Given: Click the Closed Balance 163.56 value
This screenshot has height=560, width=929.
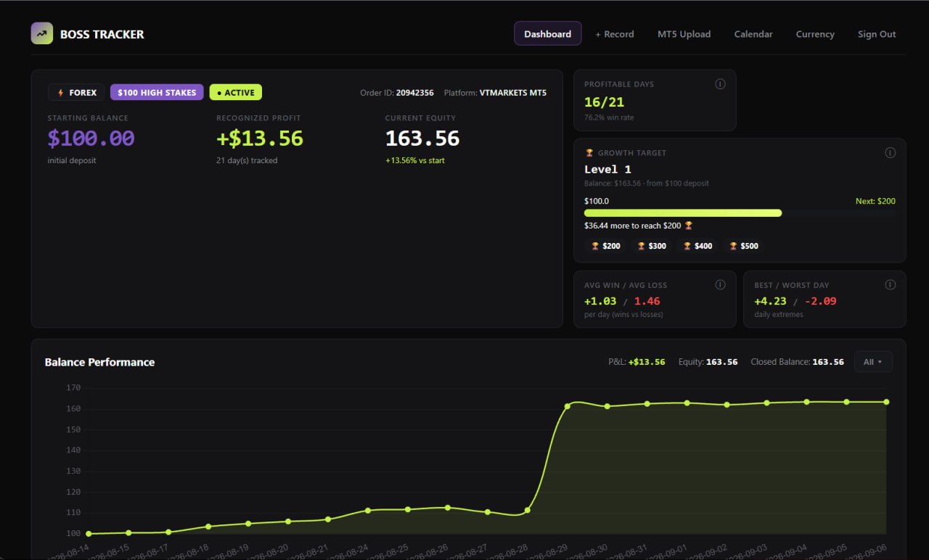Looking at the screenshot, I should click(x=828, y=362).
